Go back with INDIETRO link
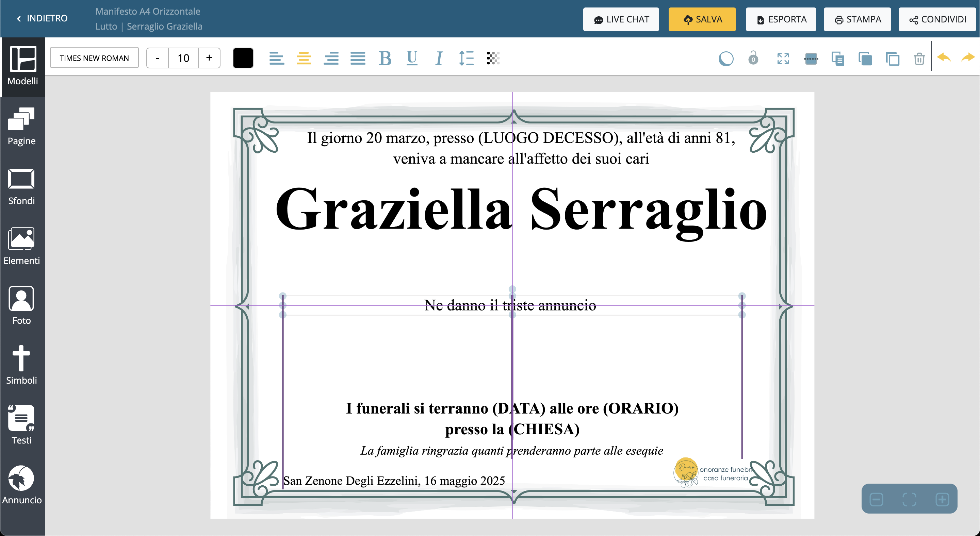Viewport: 980px width, 536px height. (x=42, y=18)
